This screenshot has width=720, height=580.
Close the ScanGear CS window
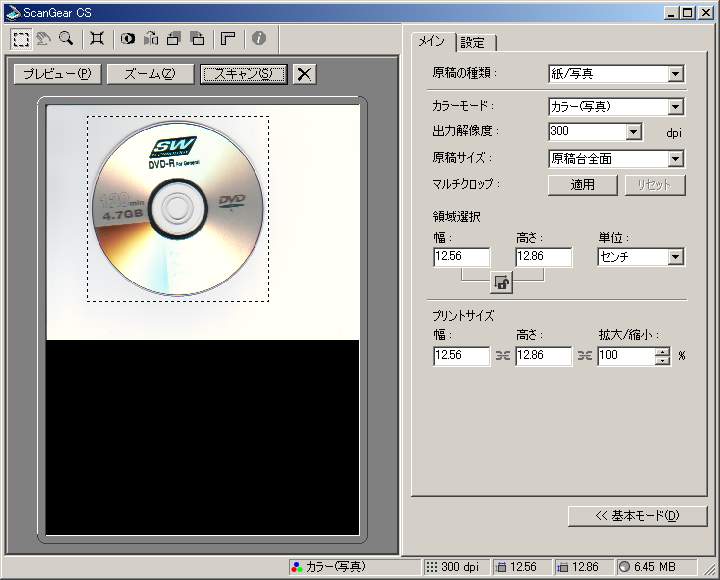(706, 13)
